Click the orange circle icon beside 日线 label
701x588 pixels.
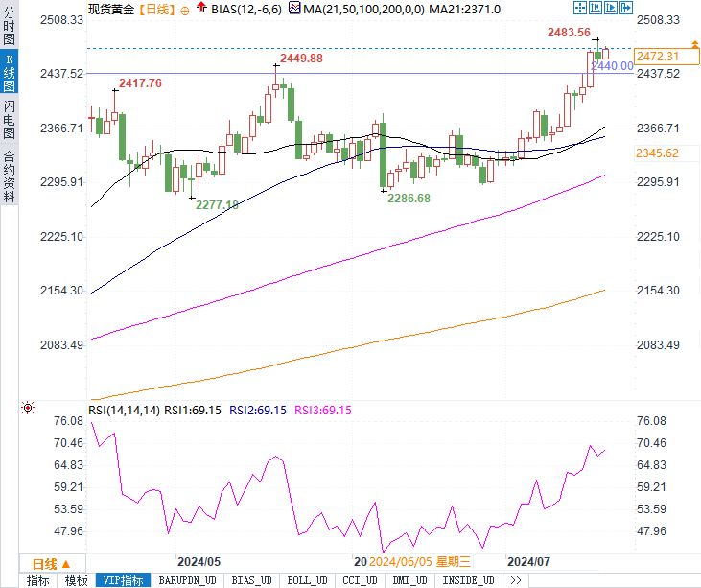click(x=185, y=10)
